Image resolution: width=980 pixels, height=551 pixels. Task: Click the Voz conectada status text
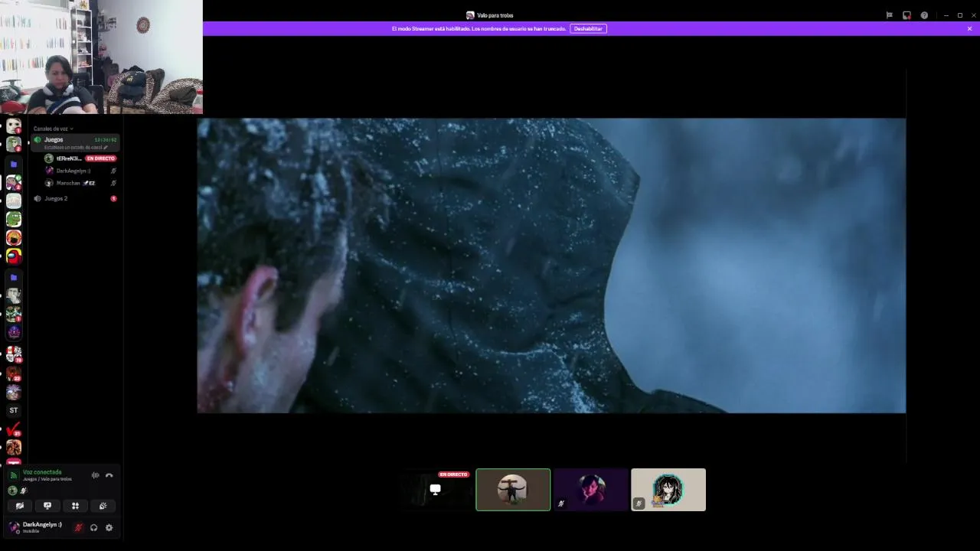[42, 472]
